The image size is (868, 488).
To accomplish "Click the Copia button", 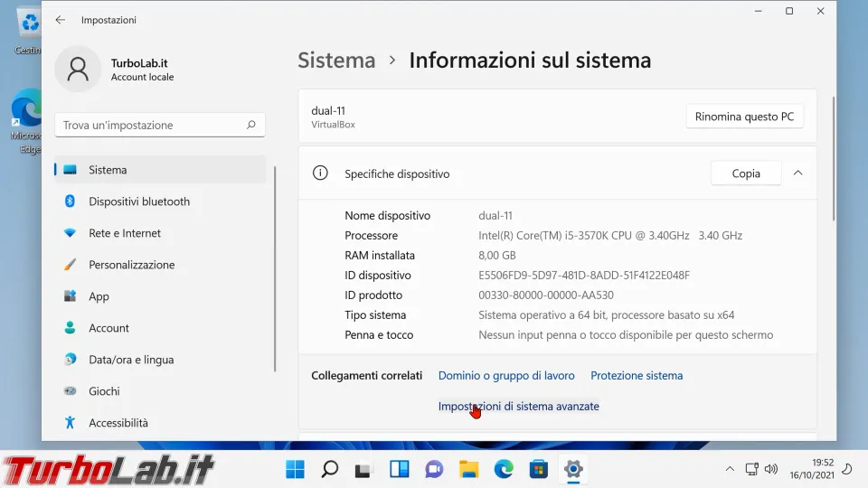I will [x=745, y=174].
